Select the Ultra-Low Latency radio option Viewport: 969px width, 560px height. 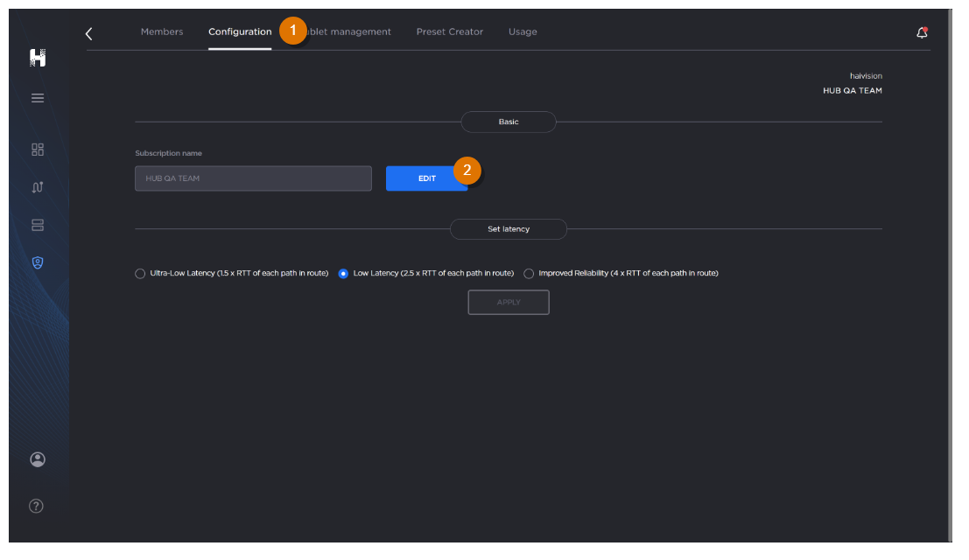140,273
